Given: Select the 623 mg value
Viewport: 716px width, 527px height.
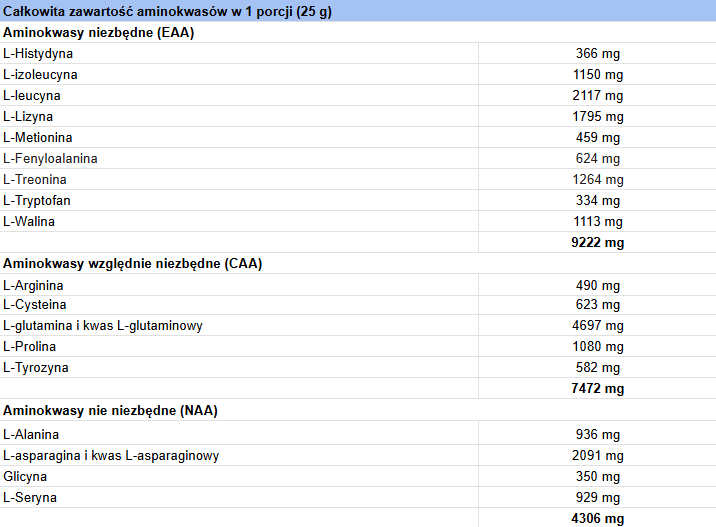Looking at the screenshot, I should click(x=598, y=305).
